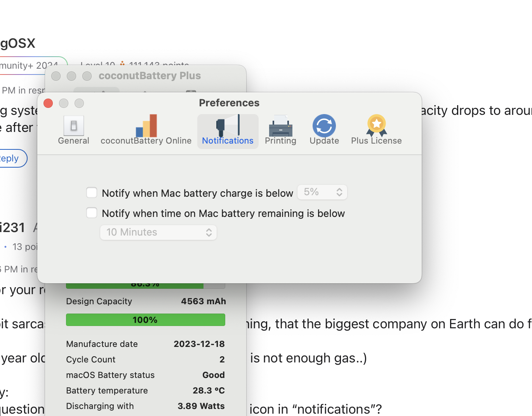Select the Good battery status value
This screenshot has width=532, height=416.
click(214, 375)
